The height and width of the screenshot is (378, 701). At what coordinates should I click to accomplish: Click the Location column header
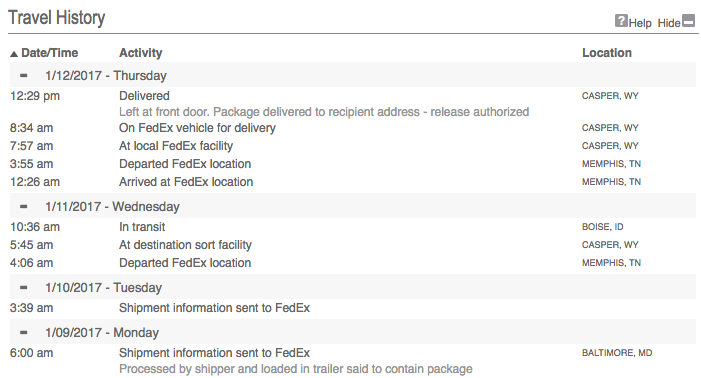(x=607, y=53)
